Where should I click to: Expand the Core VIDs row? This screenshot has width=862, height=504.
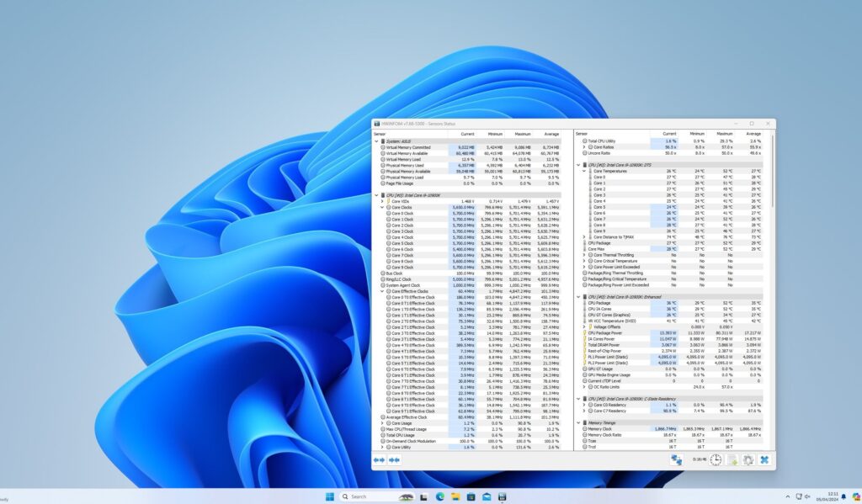pos(382,201)
